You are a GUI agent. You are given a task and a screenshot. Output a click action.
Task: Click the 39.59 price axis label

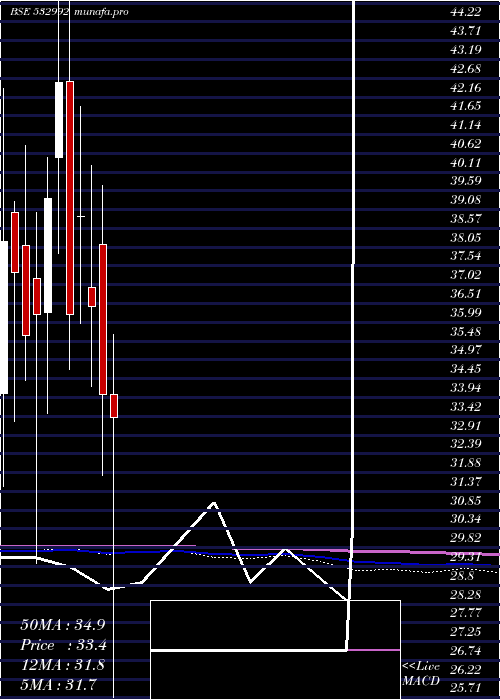(466, 181)
